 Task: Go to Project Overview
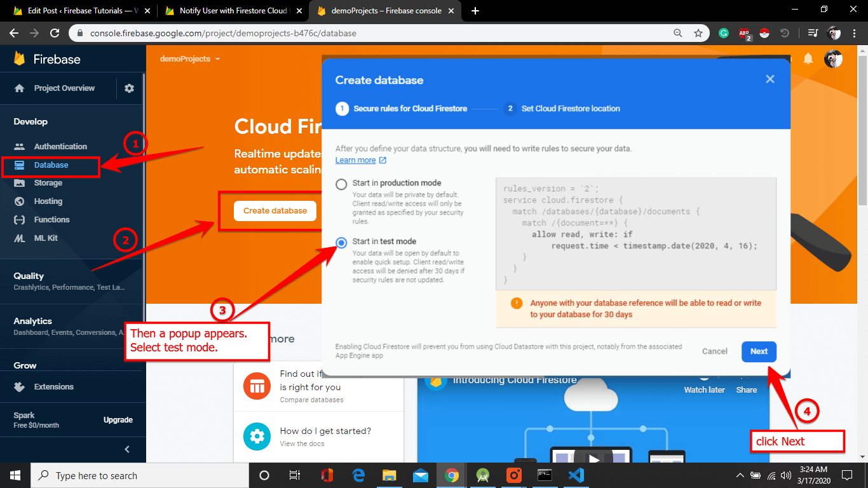point(64,88)
